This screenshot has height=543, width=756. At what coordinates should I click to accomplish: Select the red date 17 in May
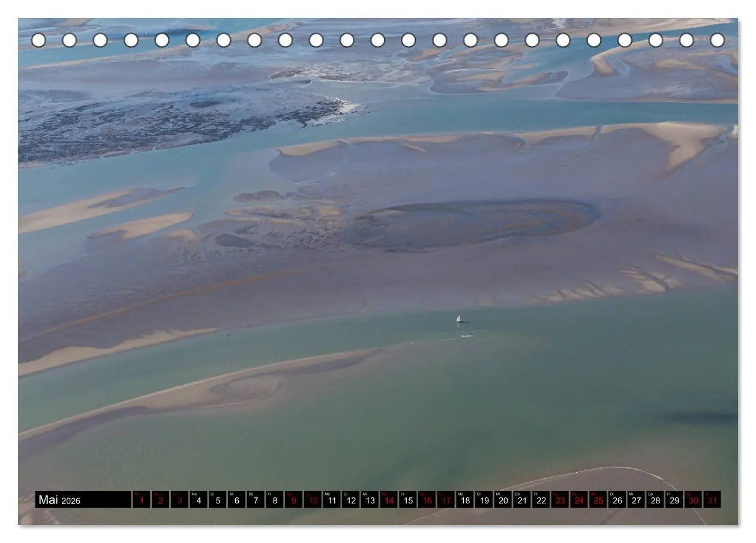pyautogui.click(x=446, y=500)
